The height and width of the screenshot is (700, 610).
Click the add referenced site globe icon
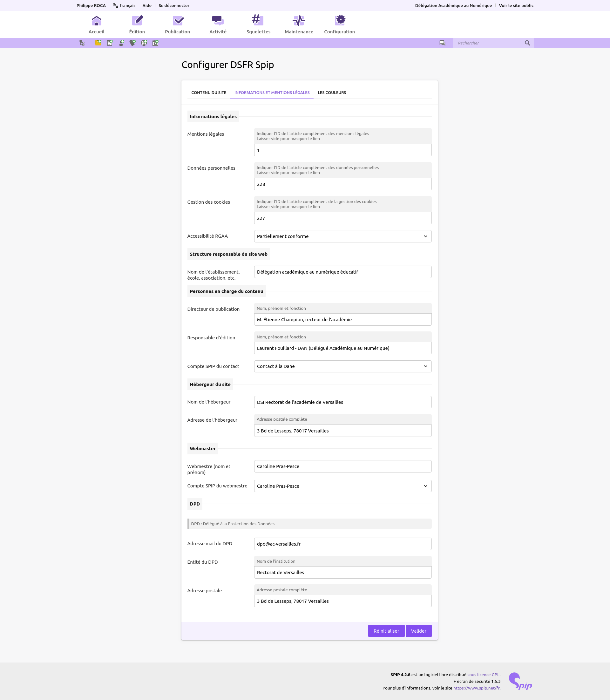click(144, 43)
